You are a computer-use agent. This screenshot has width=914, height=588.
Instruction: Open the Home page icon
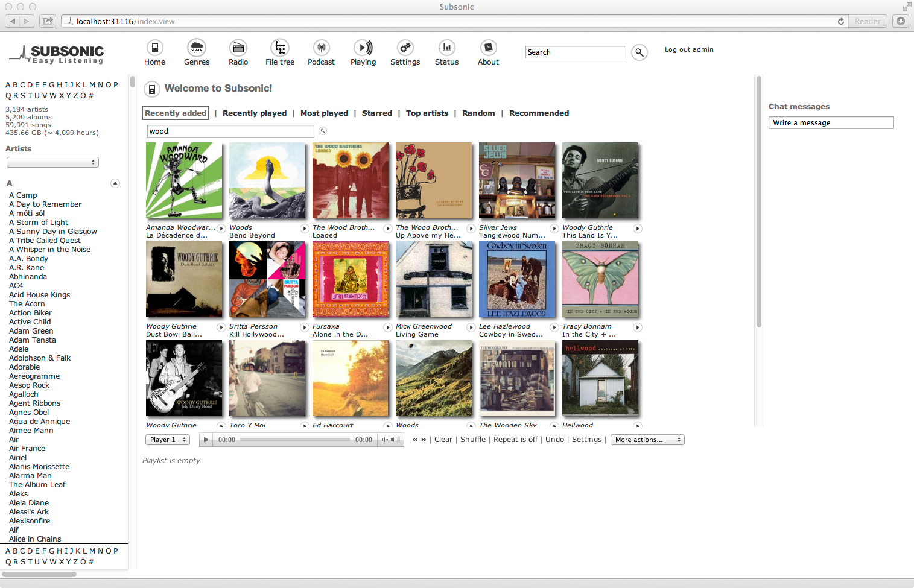pyautogui.click(x=154, y=48)
